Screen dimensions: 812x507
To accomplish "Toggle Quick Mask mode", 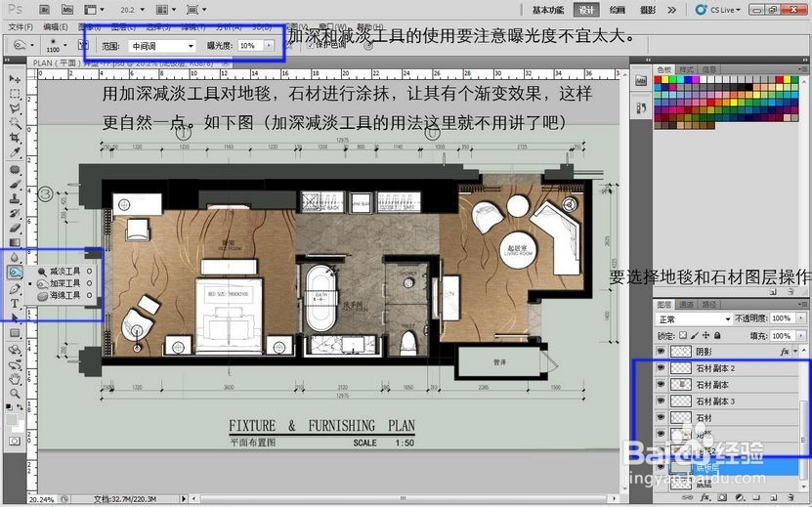I will coord(15,442).
